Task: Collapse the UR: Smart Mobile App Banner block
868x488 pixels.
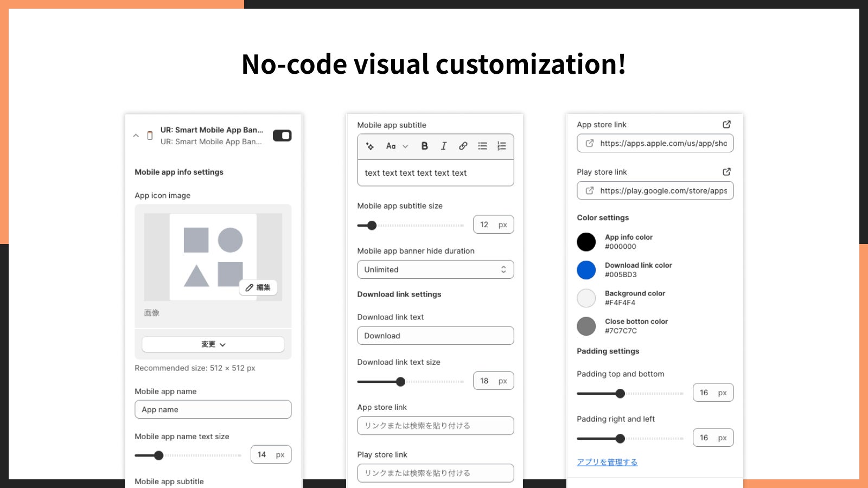Action: tap(136, 136)
